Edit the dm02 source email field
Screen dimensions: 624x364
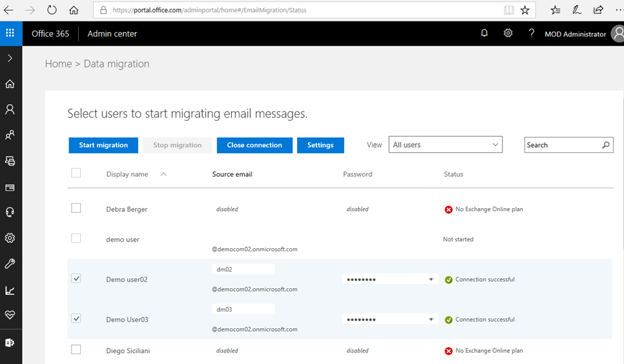[x=243, y=269]
